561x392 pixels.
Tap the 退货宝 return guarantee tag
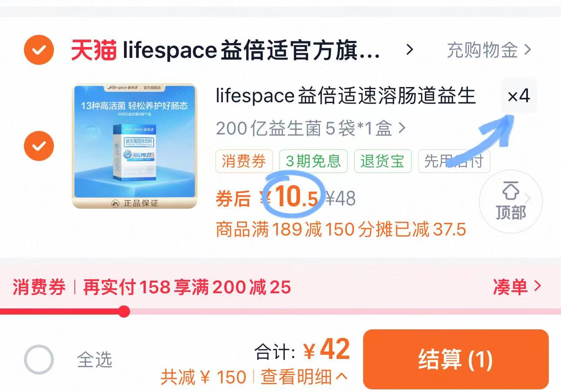click(383, 161)
